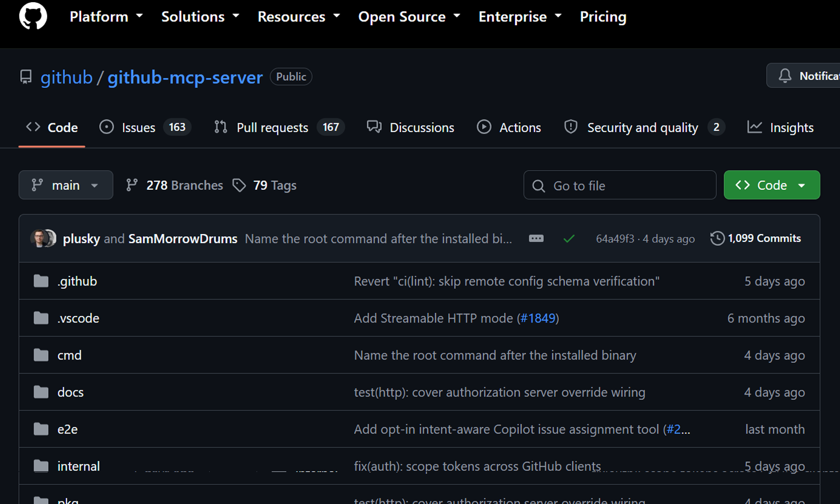The height and width of the screenshot is (504, 840).
Task: Open pull request #1849 link
Action: point(538,318)
